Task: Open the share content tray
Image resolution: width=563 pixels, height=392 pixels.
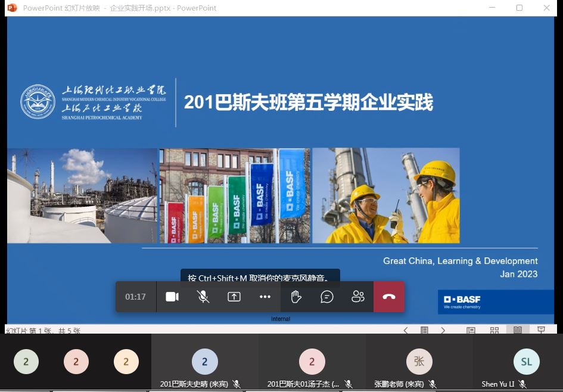Action: (234, 297)
